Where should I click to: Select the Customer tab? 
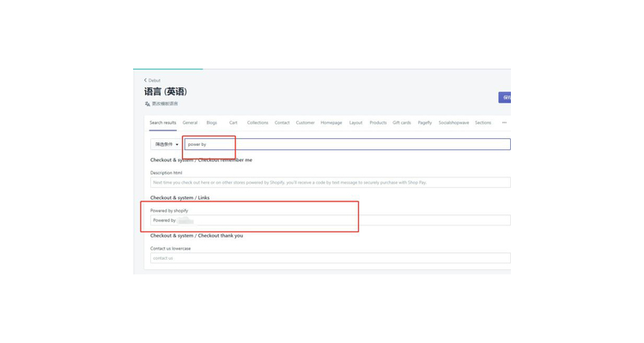305,123
